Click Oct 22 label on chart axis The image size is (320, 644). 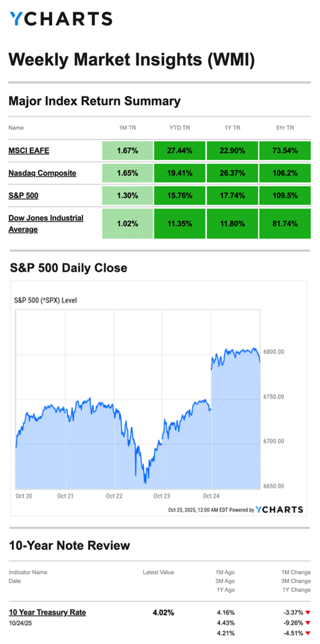click(114, 496)
